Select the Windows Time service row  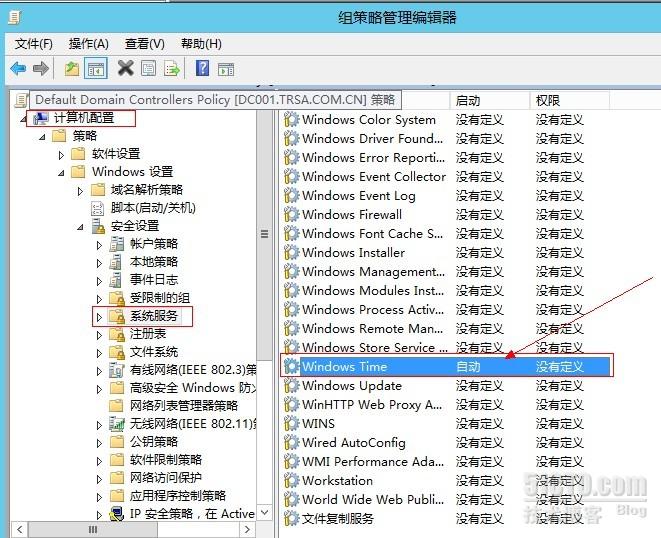[446, 366]
